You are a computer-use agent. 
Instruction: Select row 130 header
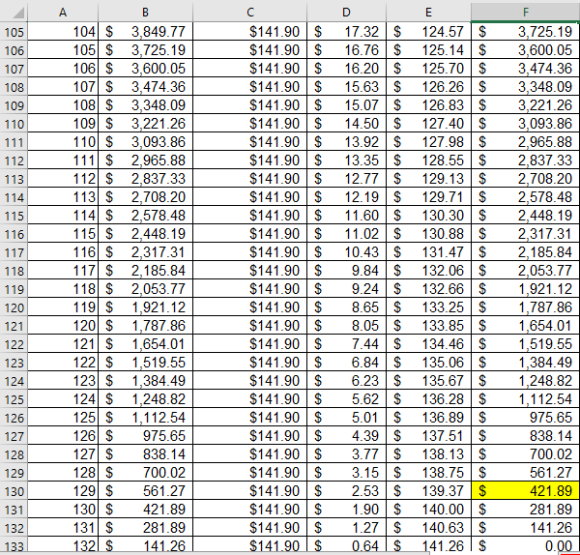pos(14,491)
